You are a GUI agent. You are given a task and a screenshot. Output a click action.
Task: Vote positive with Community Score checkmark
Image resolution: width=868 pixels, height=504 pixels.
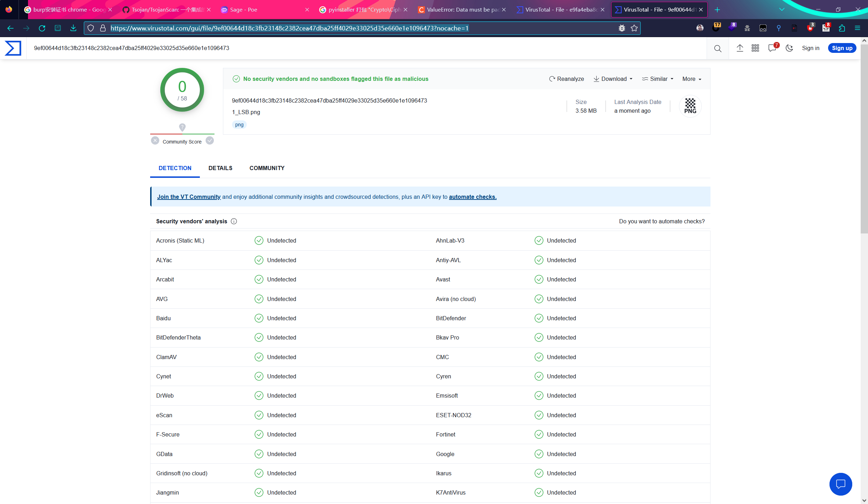(x=210, y=141)
